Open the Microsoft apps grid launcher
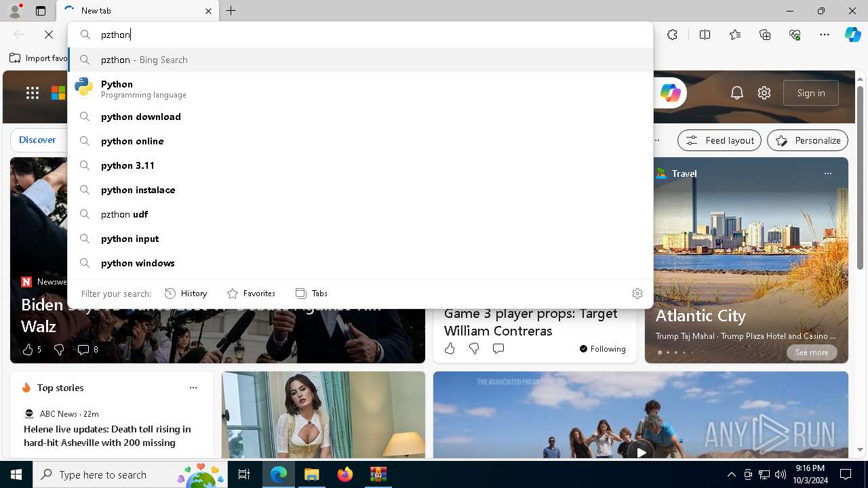 [x=33, y=93]
